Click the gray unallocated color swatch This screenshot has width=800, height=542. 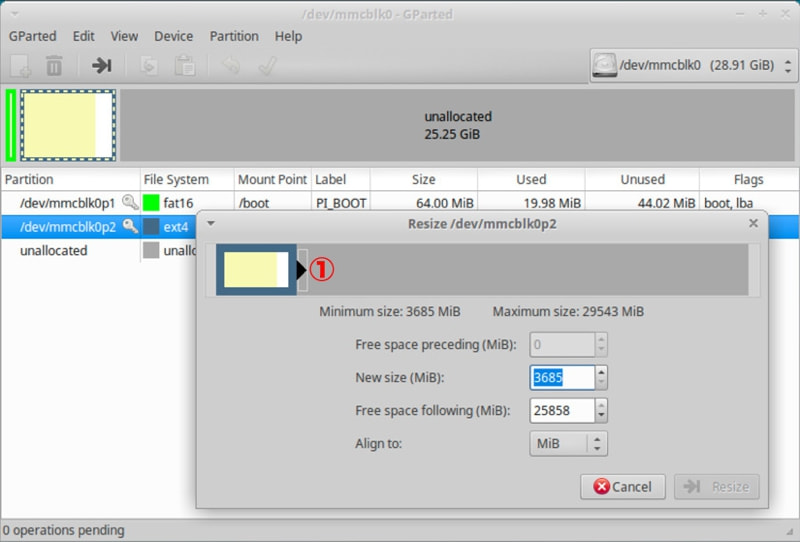point(151,250)
